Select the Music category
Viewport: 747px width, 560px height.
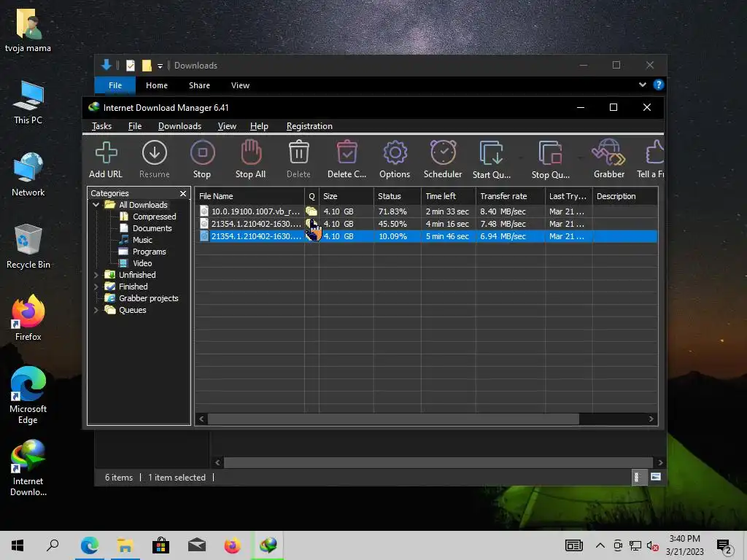point(142,240)
